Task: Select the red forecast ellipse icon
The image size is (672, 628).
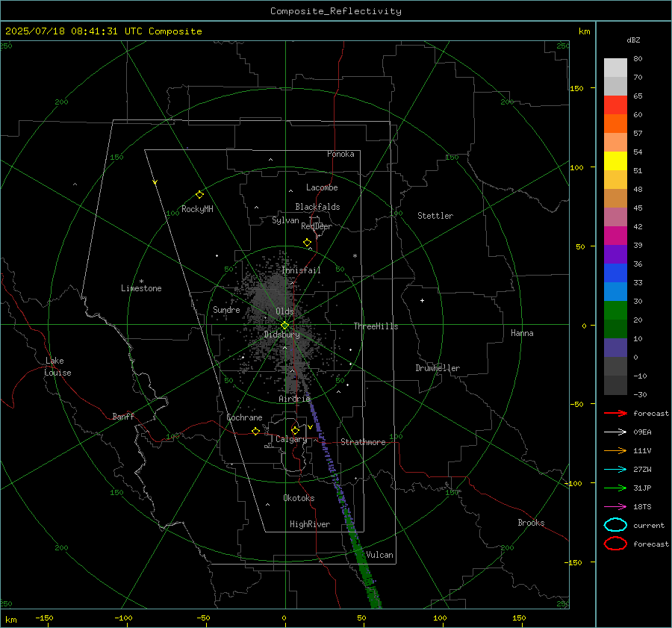Action: [615, 544]
